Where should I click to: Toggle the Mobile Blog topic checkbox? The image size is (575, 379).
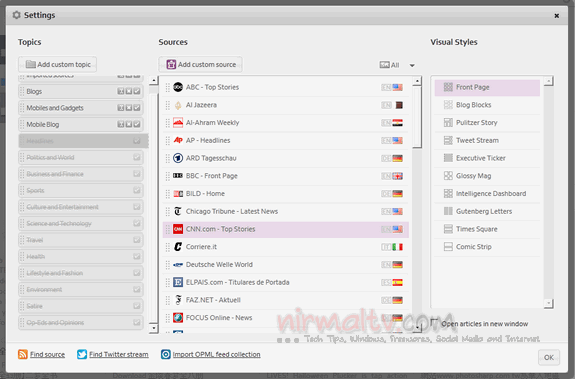click(137, 124)
